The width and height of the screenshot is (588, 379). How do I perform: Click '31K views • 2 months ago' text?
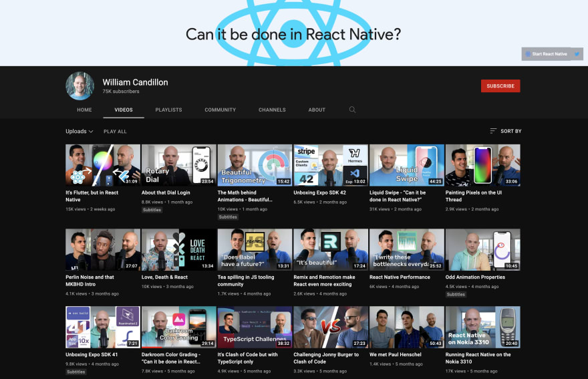(396, 209)
